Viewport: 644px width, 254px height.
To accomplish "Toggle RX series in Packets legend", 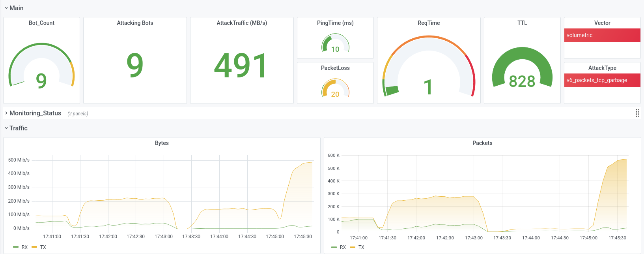I will [x=343, y=247].
